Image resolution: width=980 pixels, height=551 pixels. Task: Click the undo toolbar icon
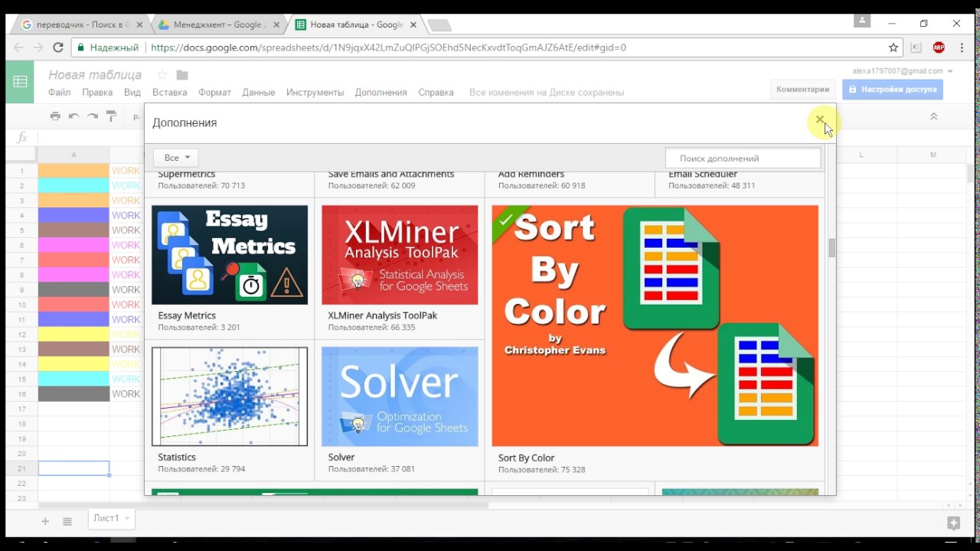(73, 116)
